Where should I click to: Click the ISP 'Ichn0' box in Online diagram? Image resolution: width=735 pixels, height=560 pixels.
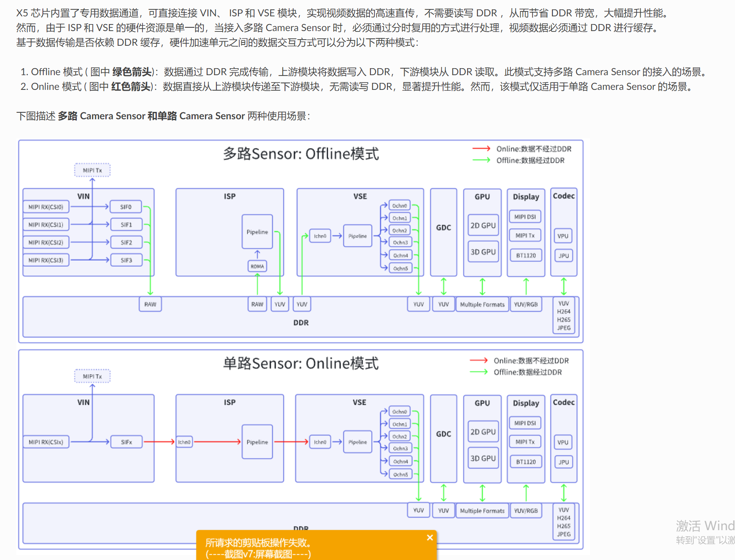pos(184,442)
